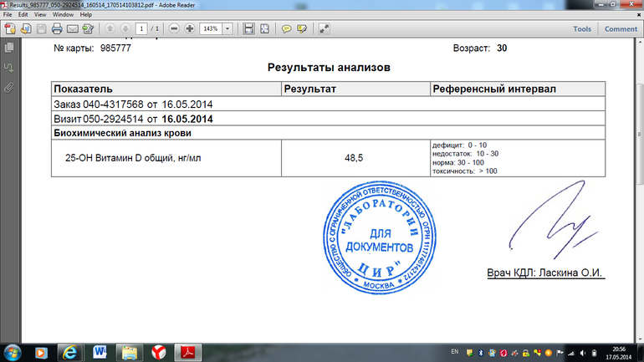Click the Edit text and images icon
The width and height of the screenshot is (644, 362).
tap(89, 28)
